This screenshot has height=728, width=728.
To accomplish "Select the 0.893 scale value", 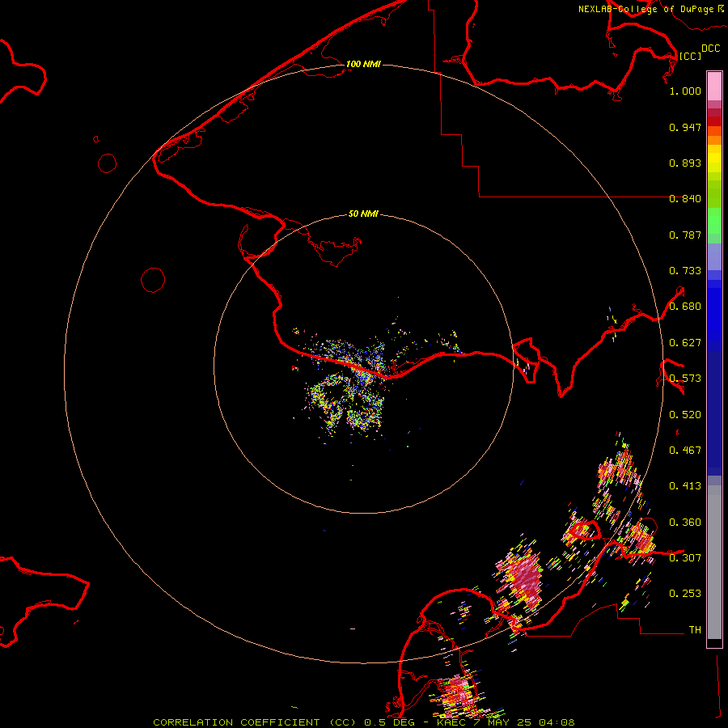I will point(685,163).
